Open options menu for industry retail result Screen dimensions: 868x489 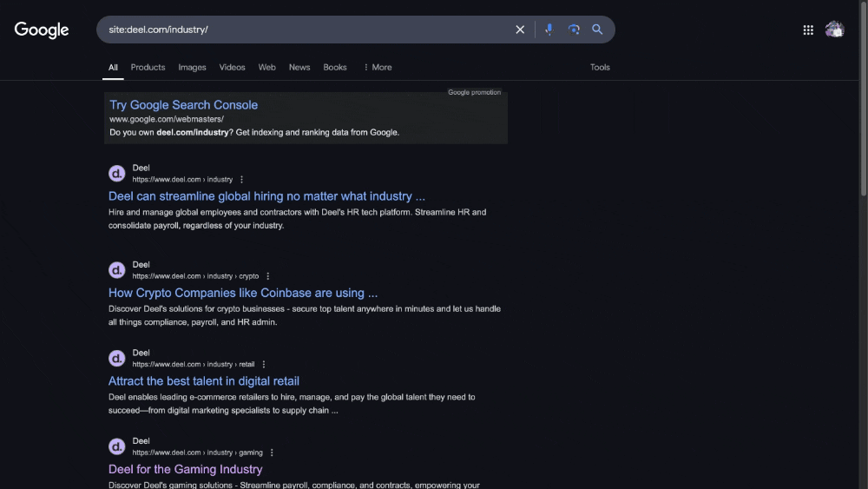pyautogui.click(x=264, y=365)
